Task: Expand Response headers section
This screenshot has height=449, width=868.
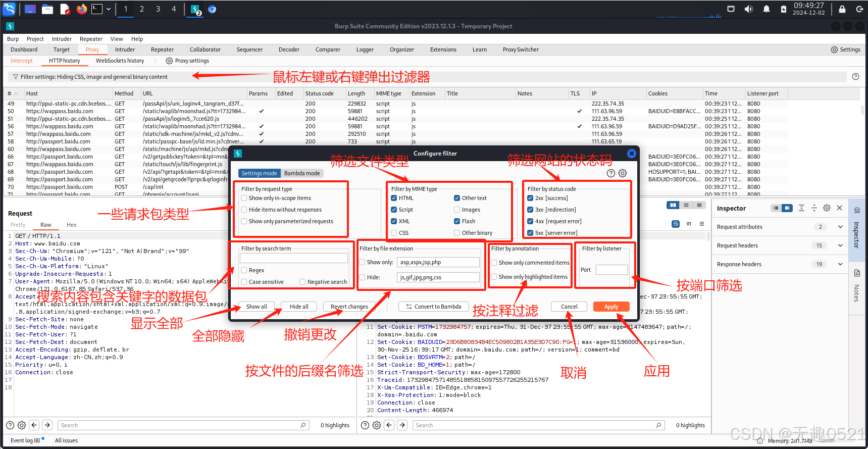Action: click(840, 264)
